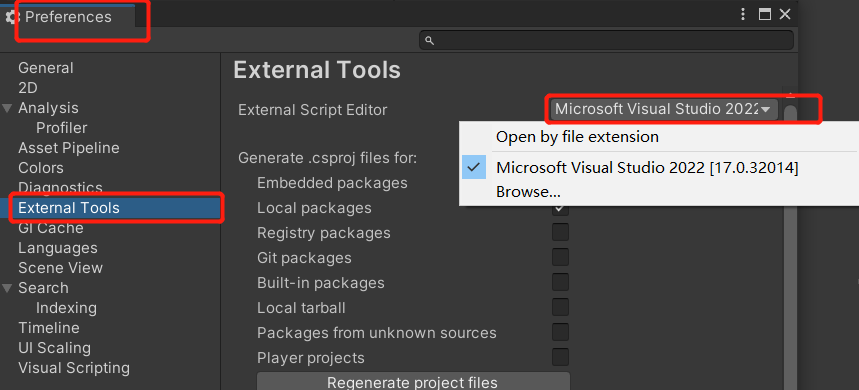Click the Preferences gear icon
859x390 pixels.
[12, 17]
